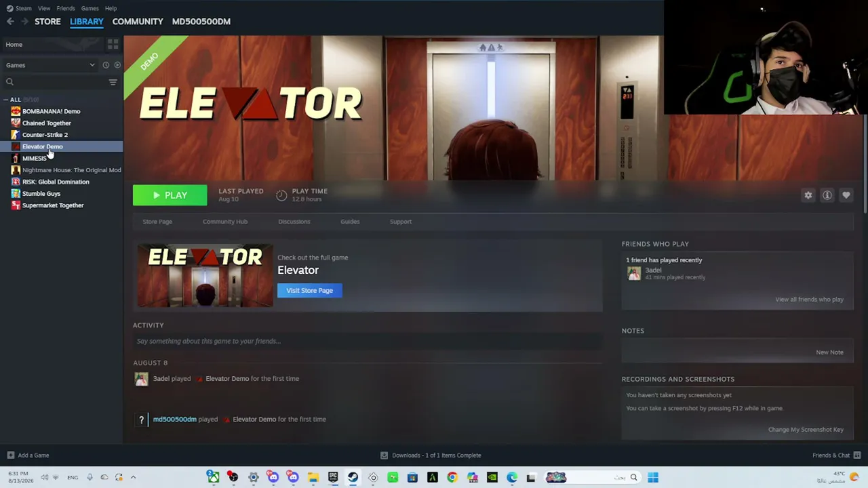Click View all friends who play
This screenshot has width=868, height=488.
(x=810, y=300)
